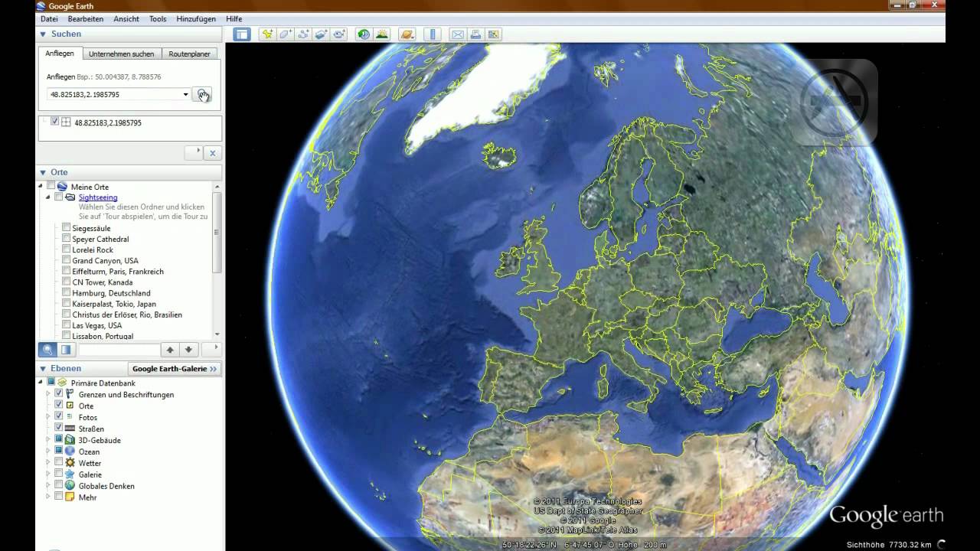Check the Siegessäule checkbox
980x551 pixels.
66,228
